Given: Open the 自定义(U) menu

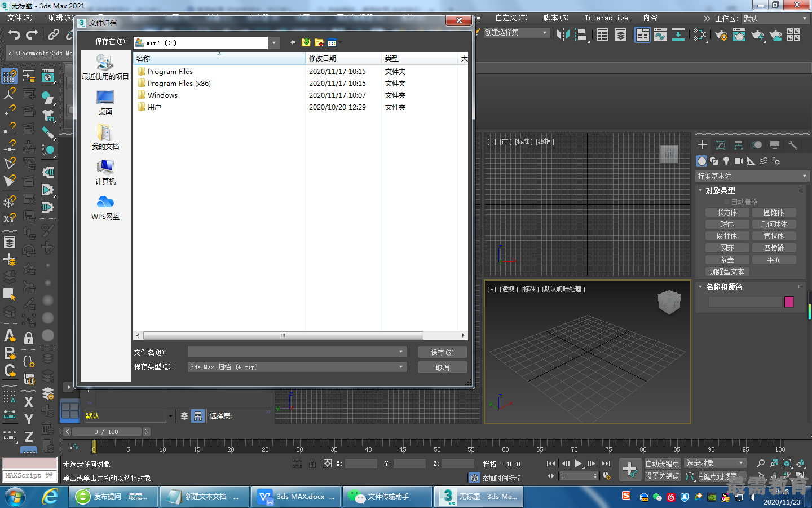Looking at the screenshot, I should tap(511, 18).
